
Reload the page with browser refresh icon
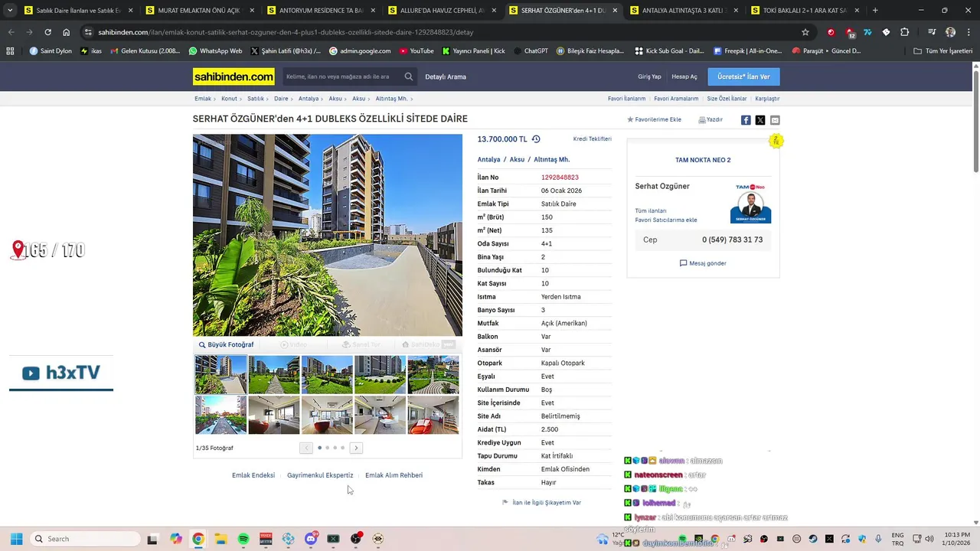tap(47, 32)
